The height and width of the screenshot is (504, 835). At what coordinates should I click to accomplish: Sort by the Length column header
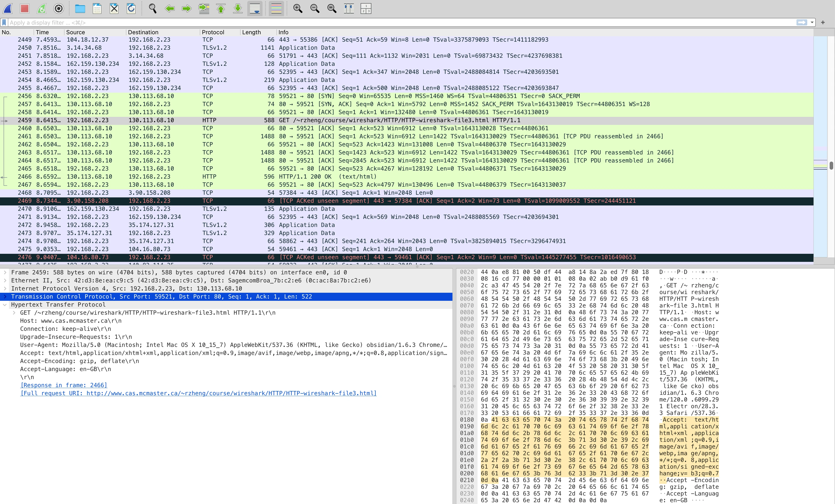[x=258, y=32]
